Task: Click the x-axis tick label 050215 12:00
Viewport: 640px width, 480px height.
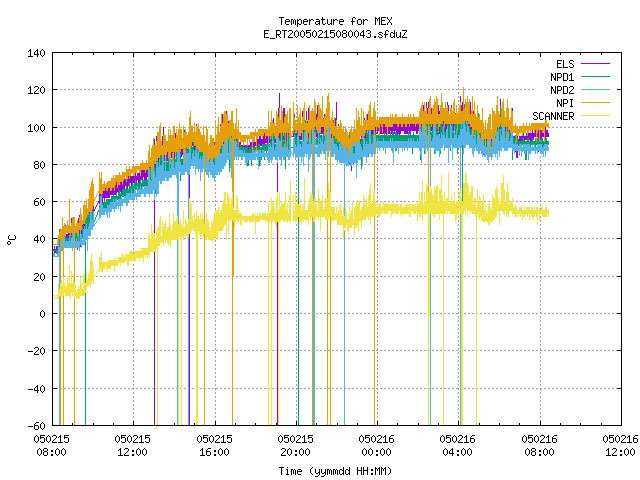Action: (x=132, y=446)
